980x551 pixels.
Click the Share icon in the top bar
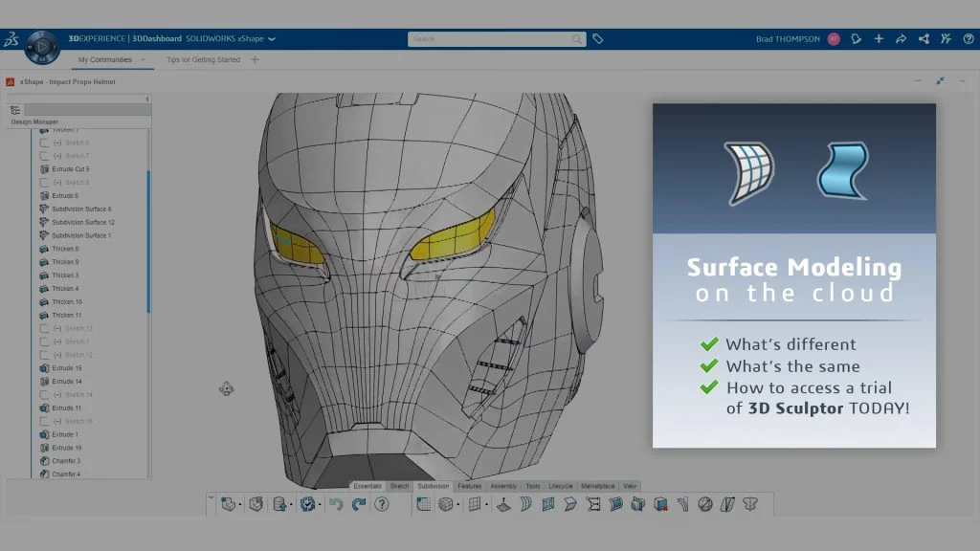tap(923, 39)
